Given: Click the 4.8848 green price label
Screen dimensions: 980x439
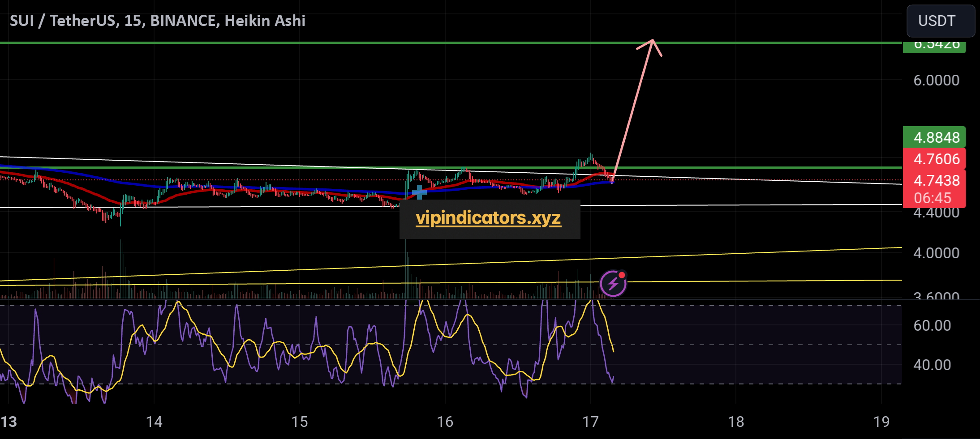Looking at the screenshot, I should (934, 137).
